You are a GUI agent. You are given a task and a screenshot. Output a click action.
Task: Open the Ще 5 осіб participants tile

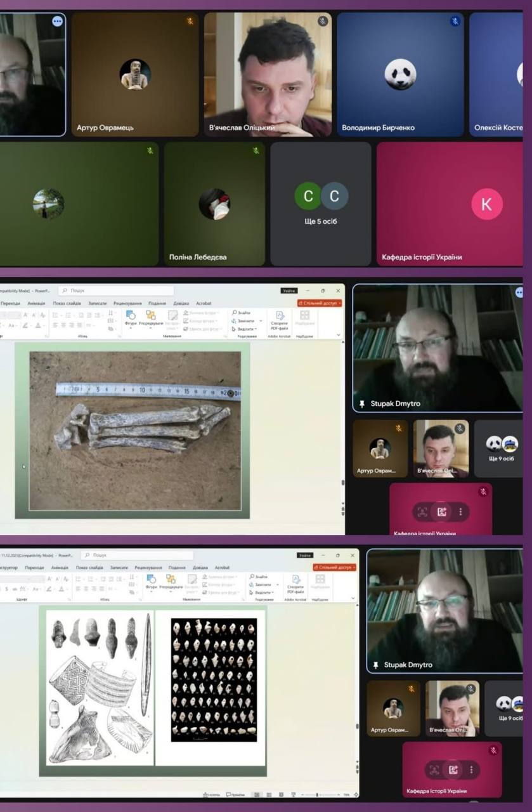pyautogui.click(x=321, y=204)
